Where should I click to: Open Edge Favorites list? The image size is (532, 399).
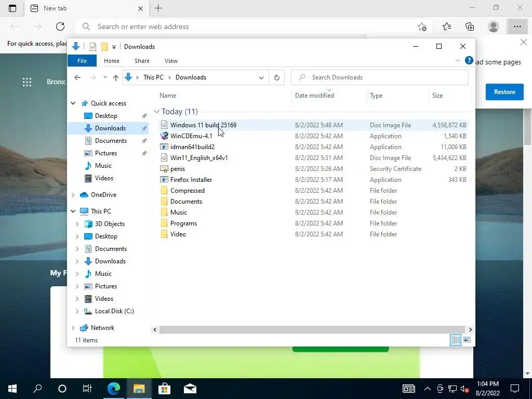pos(447,26)
